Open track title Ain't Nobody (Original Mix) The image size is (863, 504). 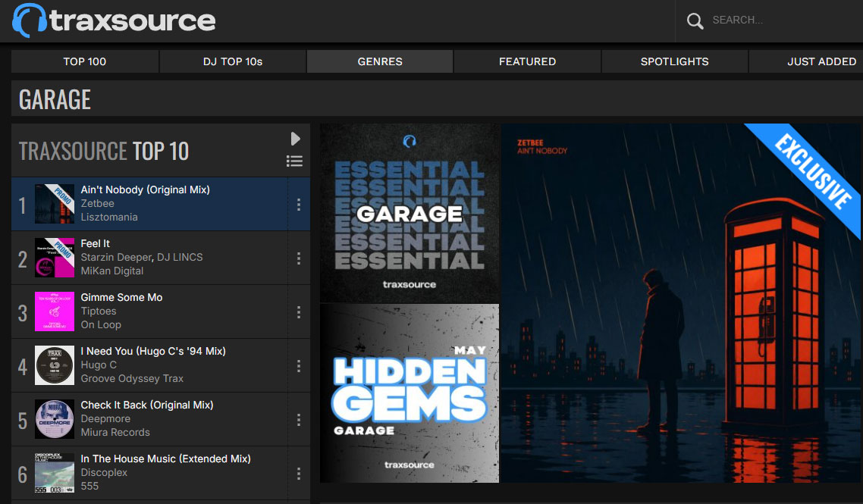[146, 189]
